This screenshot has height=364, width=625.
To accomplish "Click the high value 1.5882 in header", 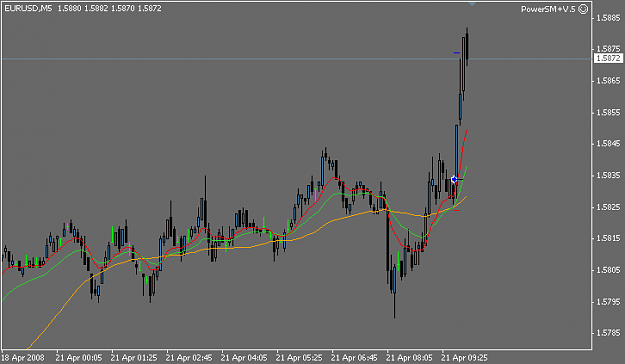I will tap(96, 8).
